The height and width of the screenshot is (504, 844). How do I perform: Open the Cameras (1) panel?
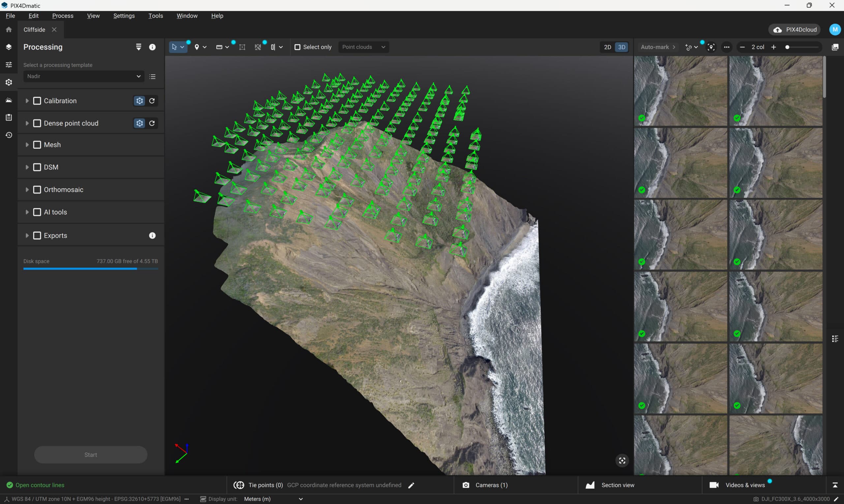485,485
